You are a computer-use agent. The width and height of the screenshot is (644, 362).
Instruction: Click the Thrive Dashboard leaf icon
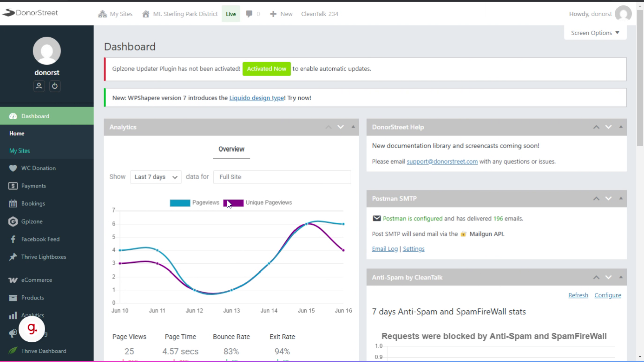tap(13, 351)
